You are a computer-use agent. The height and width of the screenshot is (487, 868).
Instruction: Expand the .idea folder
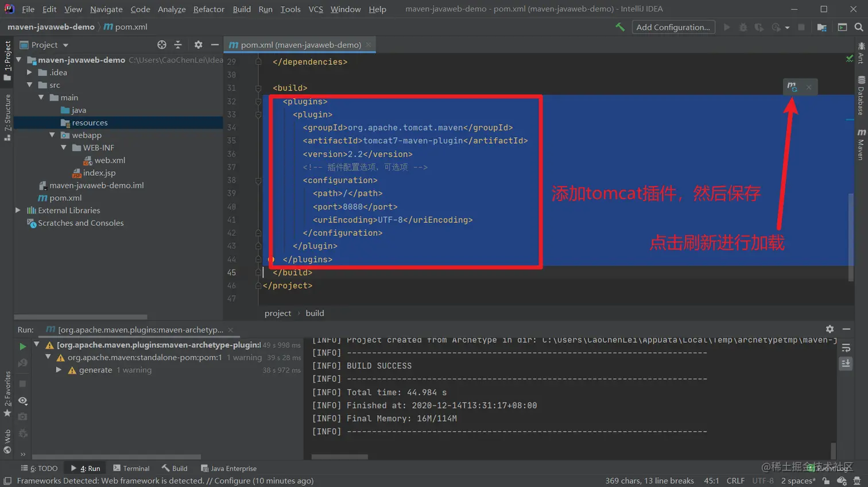(x=30, y=72)
